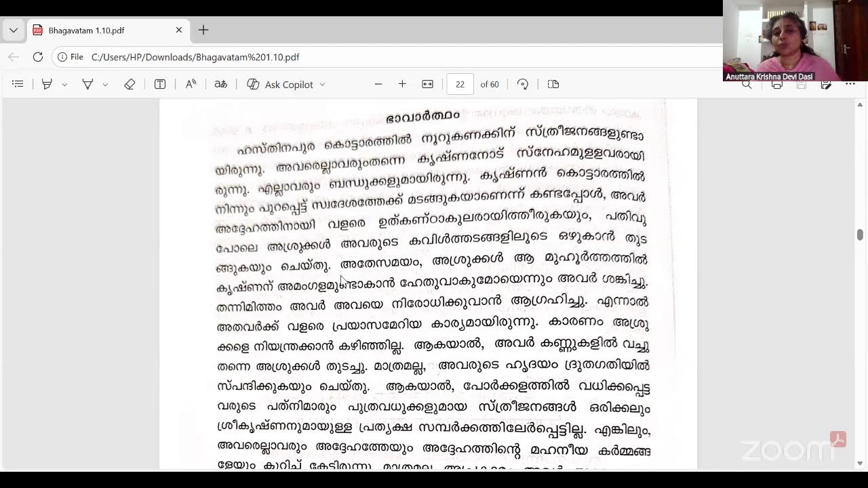Screen dimensions: 868x488
Task: Click the 'of 60' page count text
Action: (490, 85)
